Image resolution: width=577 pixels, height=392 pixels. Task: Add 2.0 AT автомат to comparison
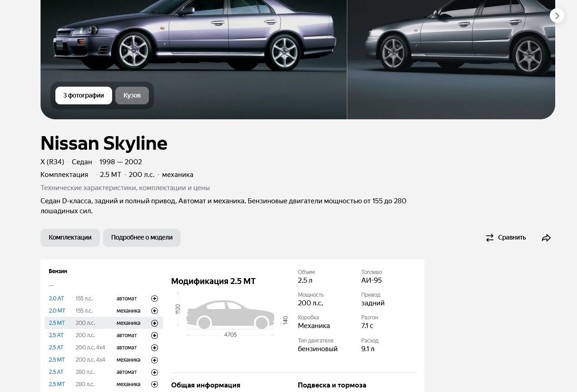click(154, 299)
